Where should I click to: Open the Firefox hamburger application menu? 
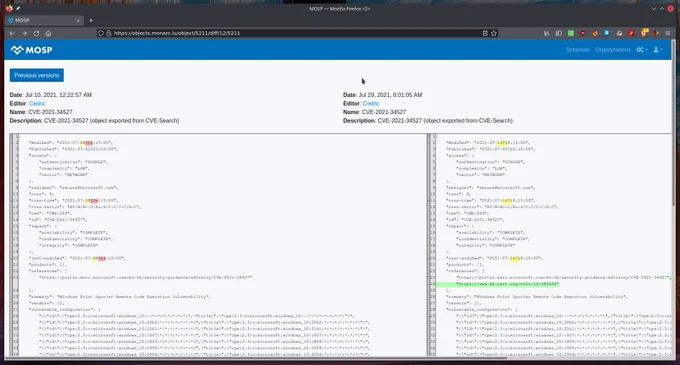pos(668,33)
